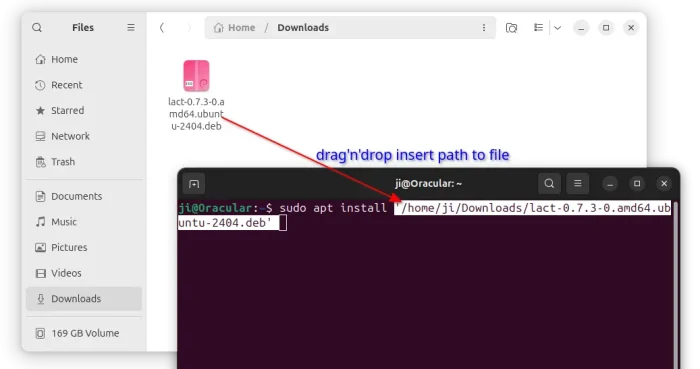Minimize the terminal window

point(610,184)
